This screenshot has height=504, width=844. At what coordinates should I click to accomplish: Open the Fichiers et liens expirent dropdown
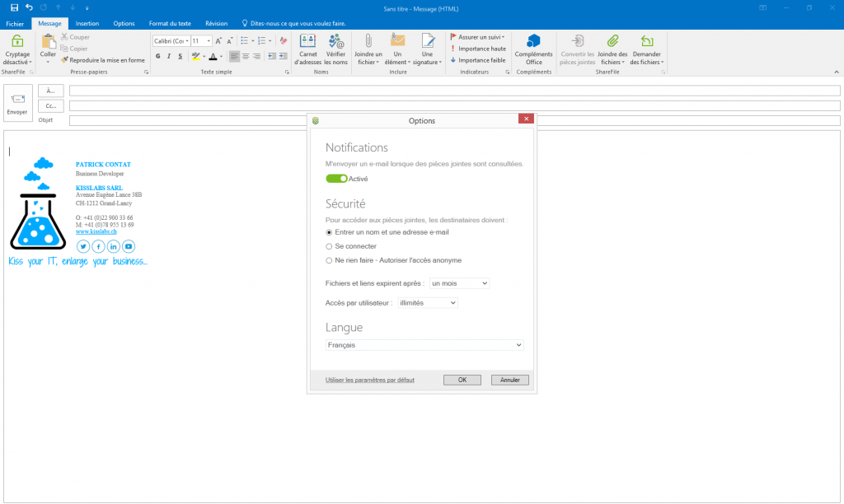click(458, 282)
